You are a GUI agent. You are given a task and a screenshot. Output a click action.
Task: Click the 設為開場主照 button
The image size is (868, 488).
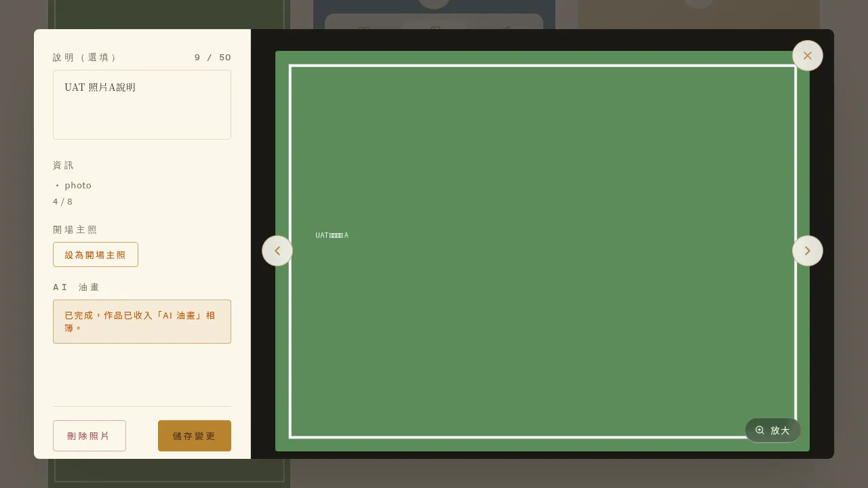pos(96,255)
